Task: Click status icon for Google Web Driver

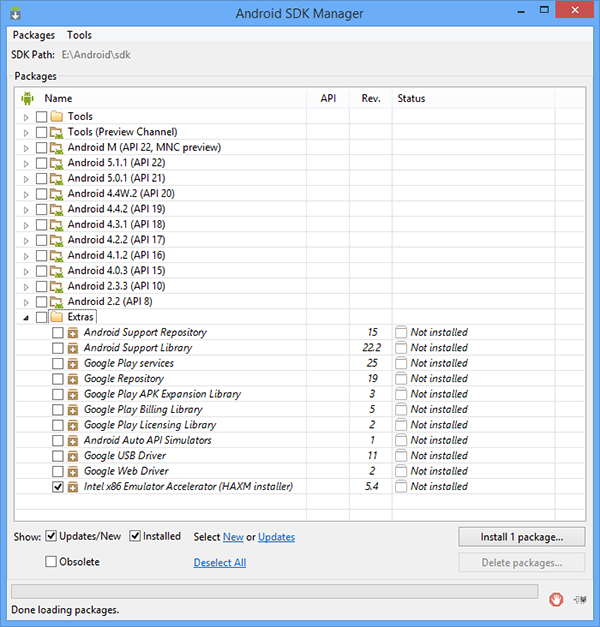Action: (x=401, y=471)
